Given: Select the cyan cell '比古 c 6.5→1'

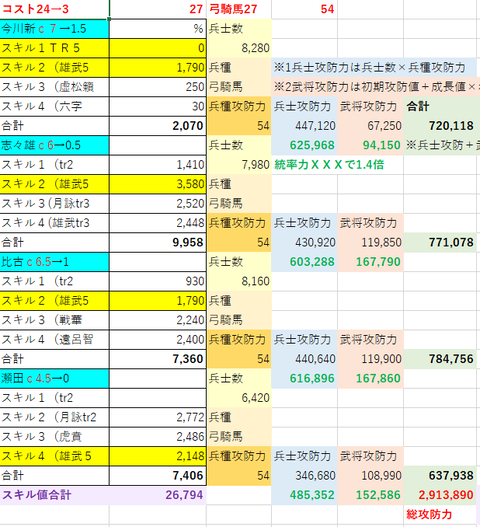Looking at the screenshot, I should (54, 262).
